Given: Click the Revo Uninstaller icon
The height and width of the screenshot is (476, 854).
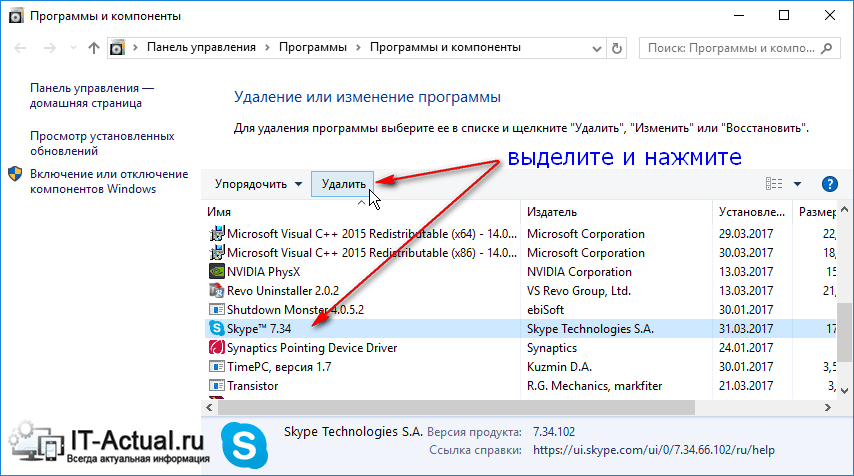Looking at the screenshot, I should [216, 290].
